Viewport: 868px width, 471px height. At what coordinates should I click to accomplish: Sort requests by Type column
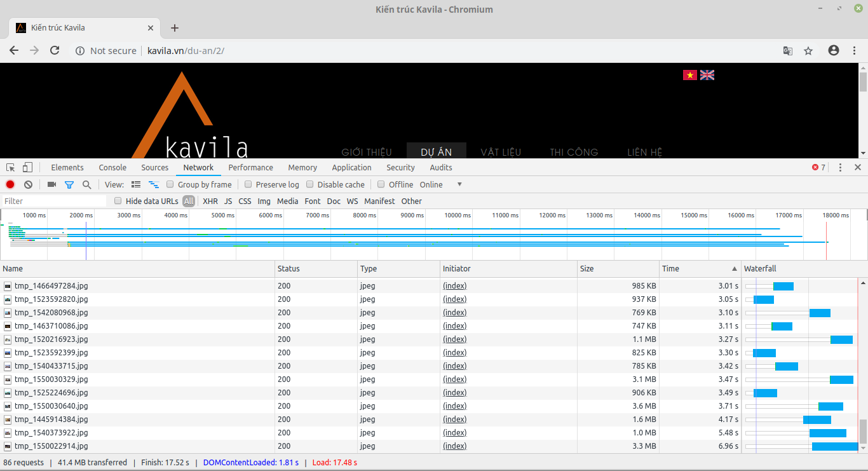[398, 269]
